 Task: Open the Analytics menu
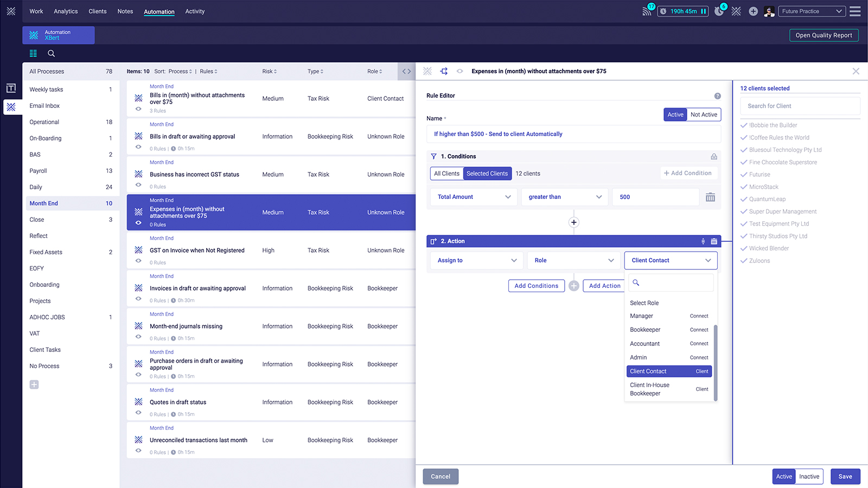click(66, 11)
